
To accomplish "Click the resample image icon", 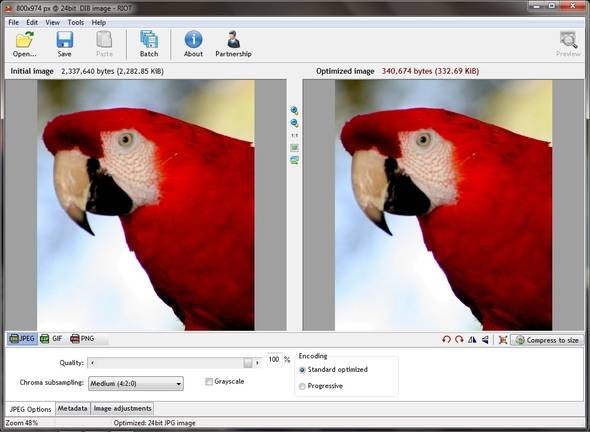I will coord(503,340).
